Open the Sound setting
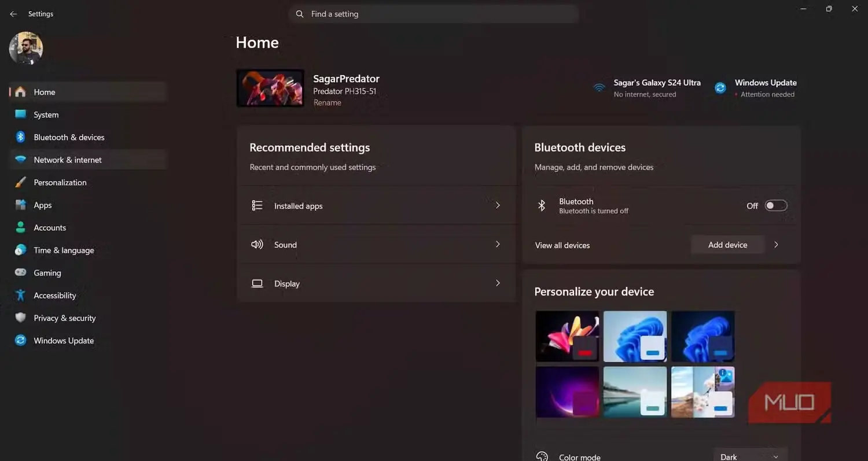The image size is (868, 461). [x=376, y=244]
